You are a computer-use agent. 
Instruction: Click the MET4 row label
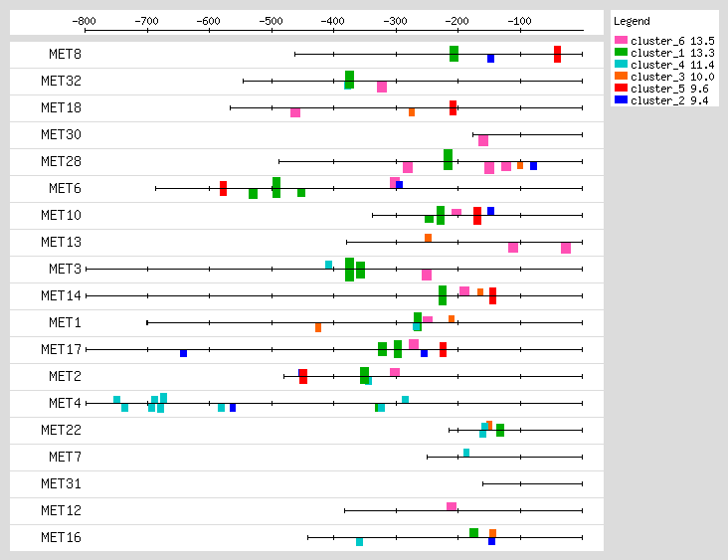(65, 403)
